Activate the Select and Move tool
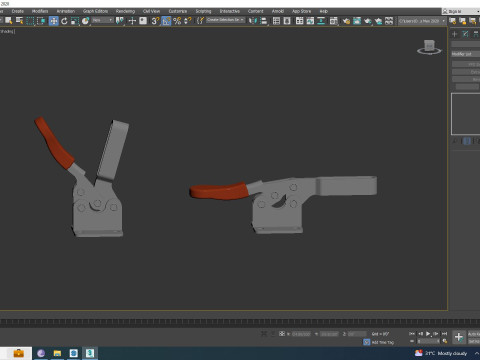480x360 pixels. tap(53, 21)
